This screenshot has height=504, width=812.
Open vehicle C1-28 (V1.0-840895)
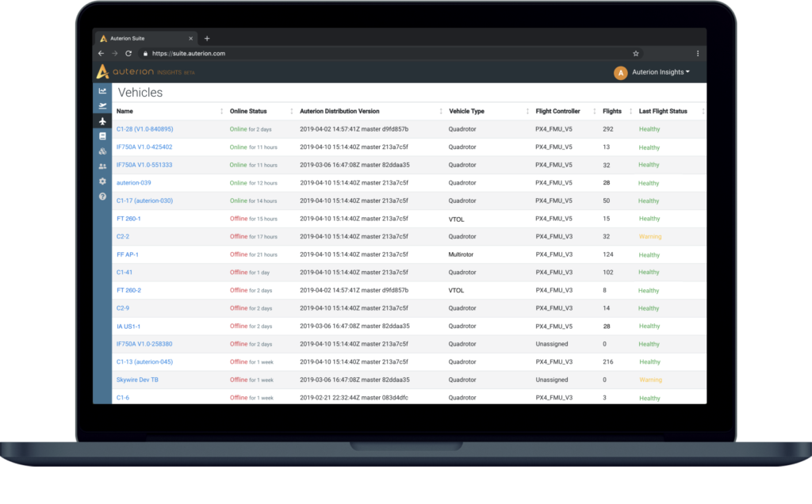point(144,129)
